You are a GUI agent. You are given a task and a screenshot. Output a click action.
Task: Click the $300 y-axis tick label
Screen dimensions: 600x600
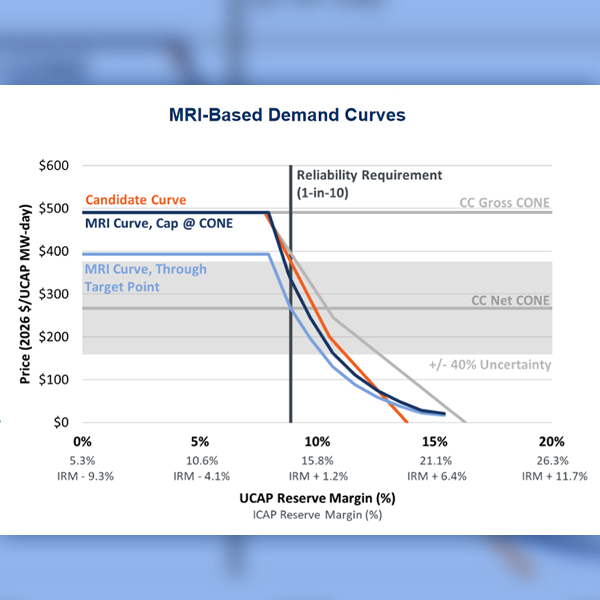55,294
